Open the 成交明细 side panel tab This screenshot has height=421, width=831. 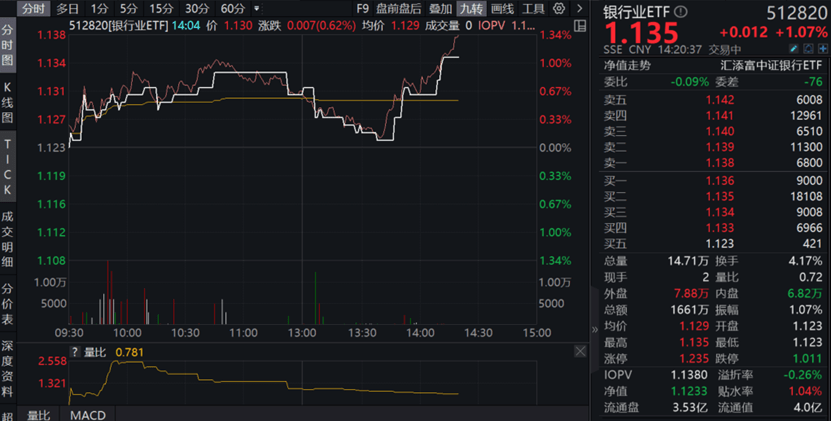pos(8,246)
